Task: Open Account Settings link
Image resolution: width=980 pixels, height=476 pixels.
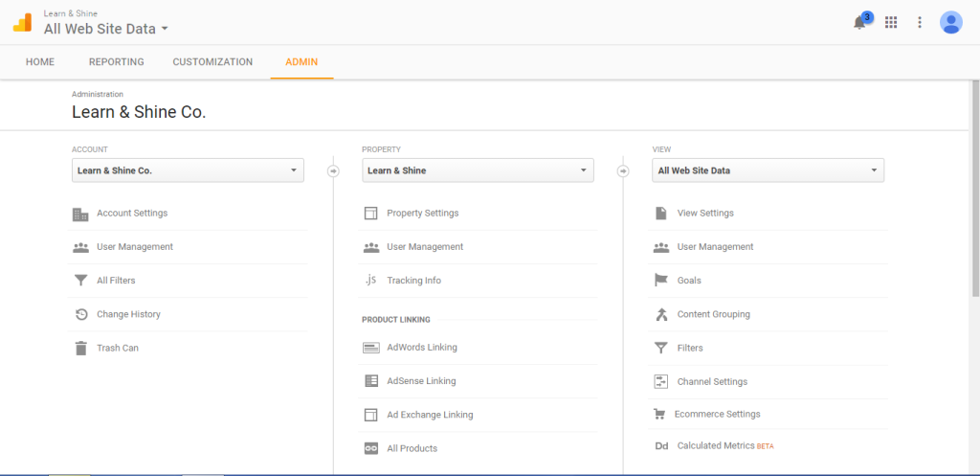Action: point(132,214)
